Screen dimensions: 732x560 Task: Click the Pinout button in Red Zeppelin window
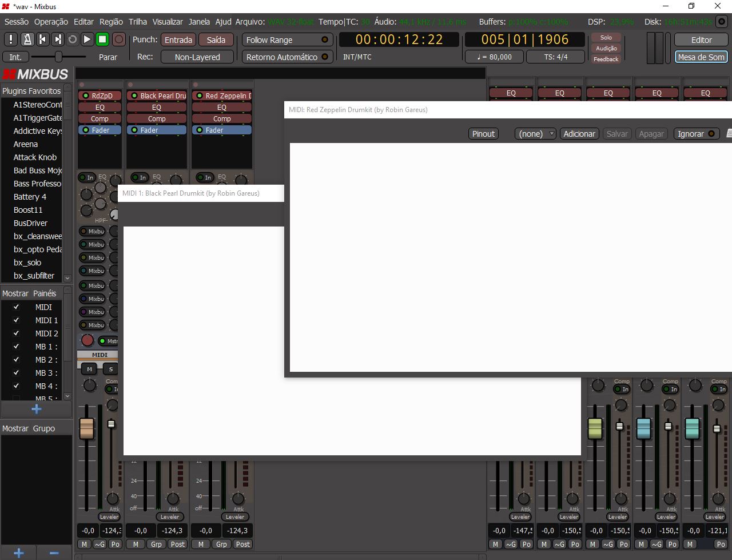483,133
